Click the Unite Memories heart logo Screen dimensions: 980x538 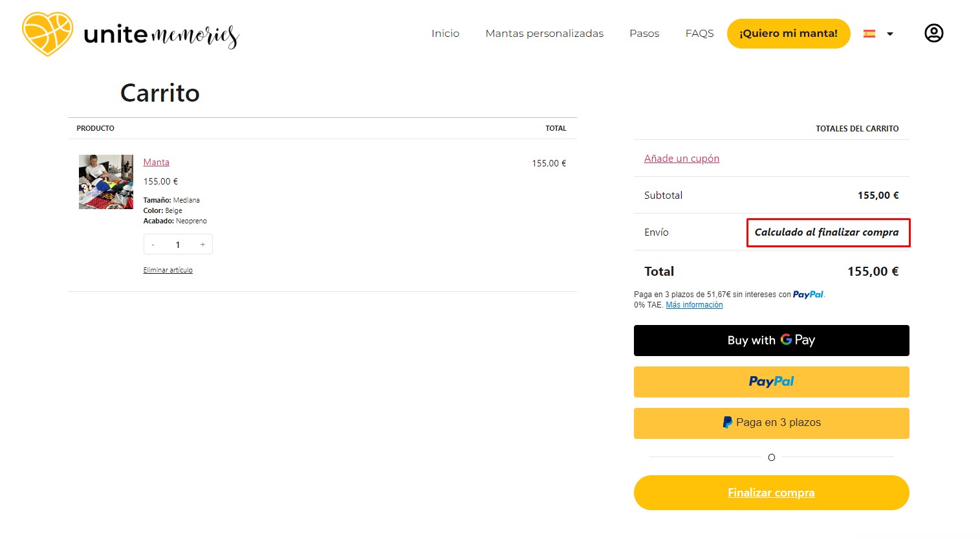pyautogui.click(x=47, y=34)
